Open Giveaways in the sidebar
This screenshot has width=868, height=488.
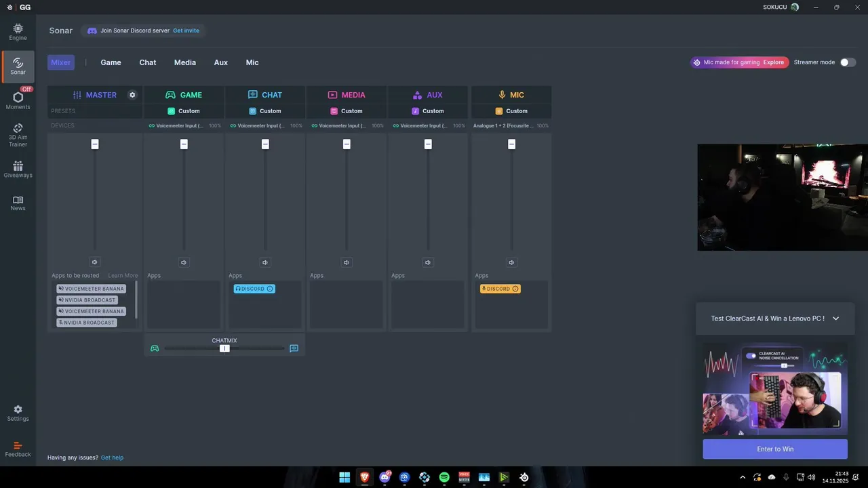[x=18, y=169]
